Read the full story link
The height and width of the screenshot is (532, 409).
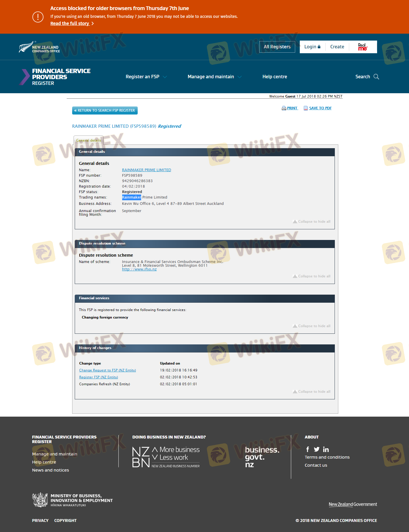[x=72, y=24]
